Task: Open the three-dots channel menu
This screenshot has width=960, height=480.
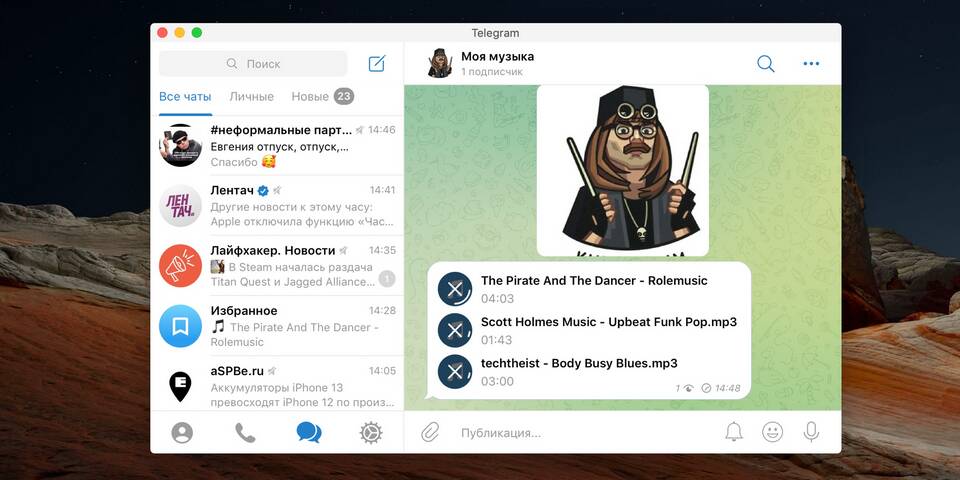Action: point(811,63)
